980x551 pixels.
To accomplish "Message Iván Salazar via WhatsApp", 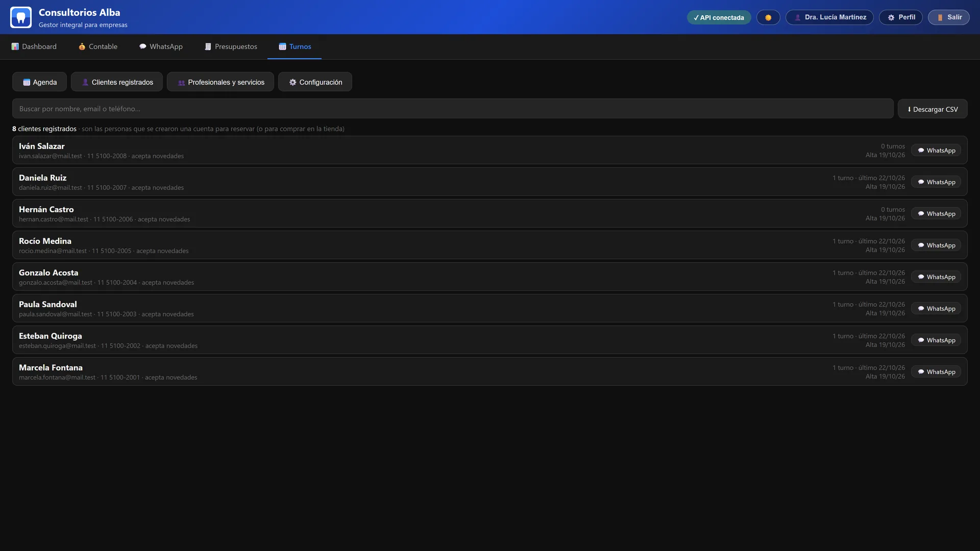I will (x=936, y=151).
